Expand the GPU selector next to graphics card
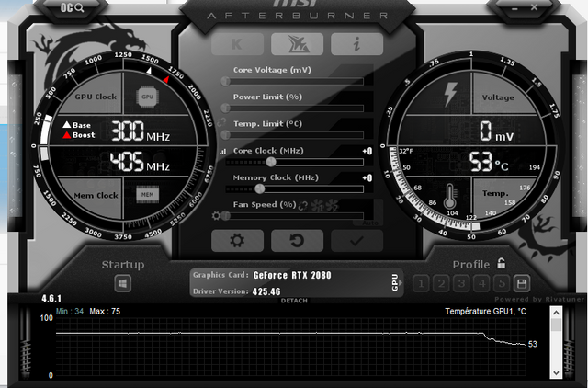Screen dimensions: 588x388 coord(397,283)
